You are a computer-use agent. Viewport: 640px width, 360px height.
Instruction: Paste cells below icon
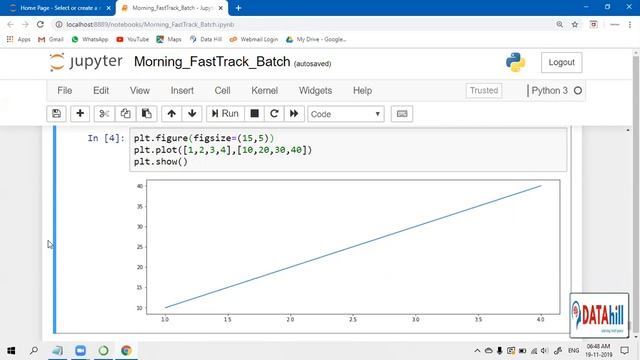coord(147,114)
